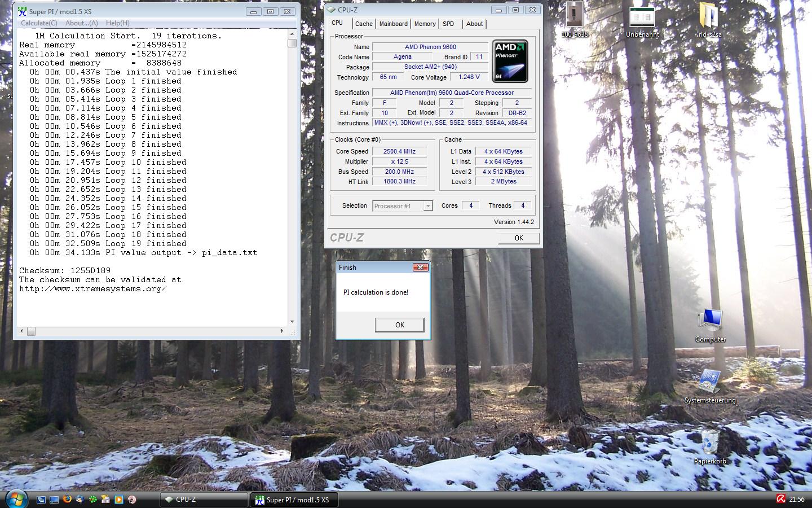This screenshot has height=508, width=812.
Task: Open the Unbenannt desktop file
Action: pos(642,21)
